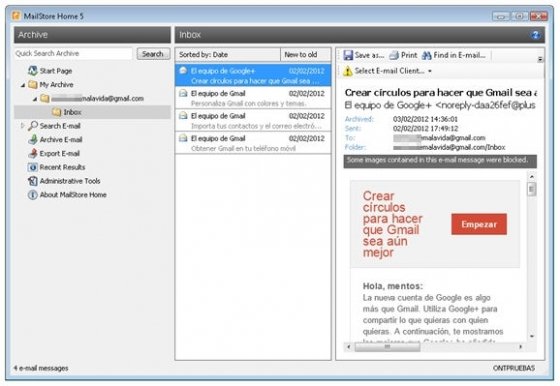The image size is (560, 386).
Task: Focus the Quick Search Archive field
Action: click(x=73, y=54)
